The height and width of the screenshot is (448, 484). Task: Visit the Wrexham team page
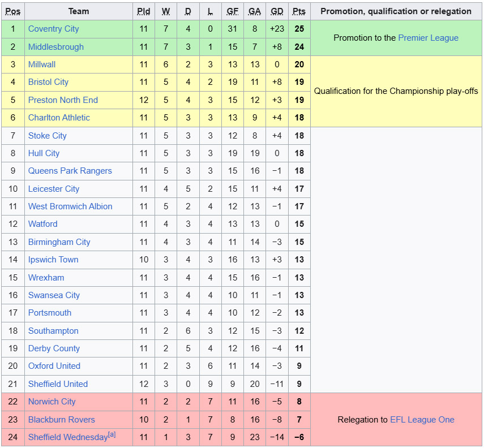(x=46, y=278)
